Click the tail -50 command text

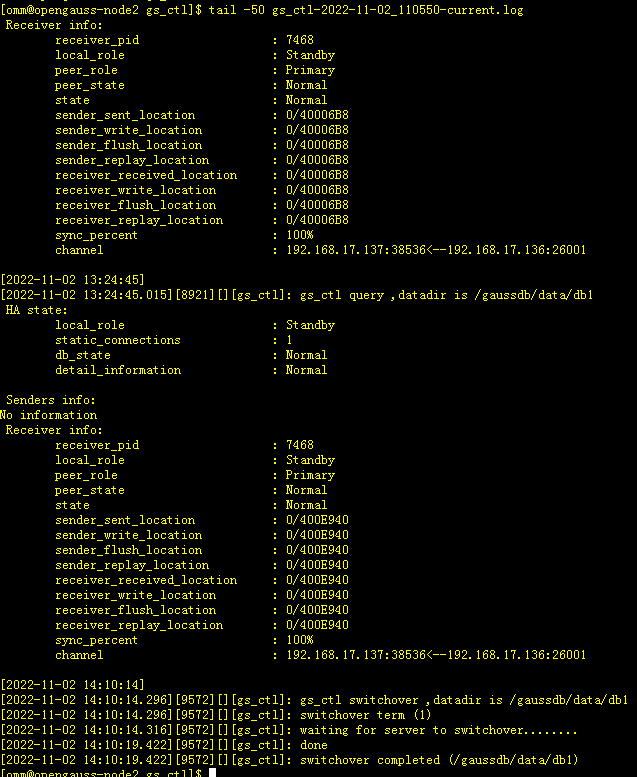[x=236, y=10]
